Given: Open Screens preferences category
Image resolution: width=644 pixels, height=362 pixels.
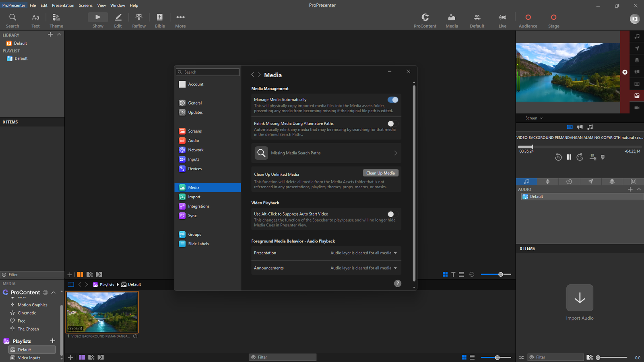Looking at the screenshot, I should pos(208,131).
